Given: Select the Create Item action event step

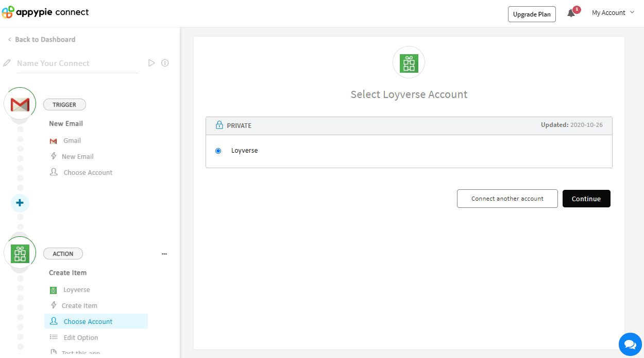Looking at the screenshot, I should (x=79, y=306).
